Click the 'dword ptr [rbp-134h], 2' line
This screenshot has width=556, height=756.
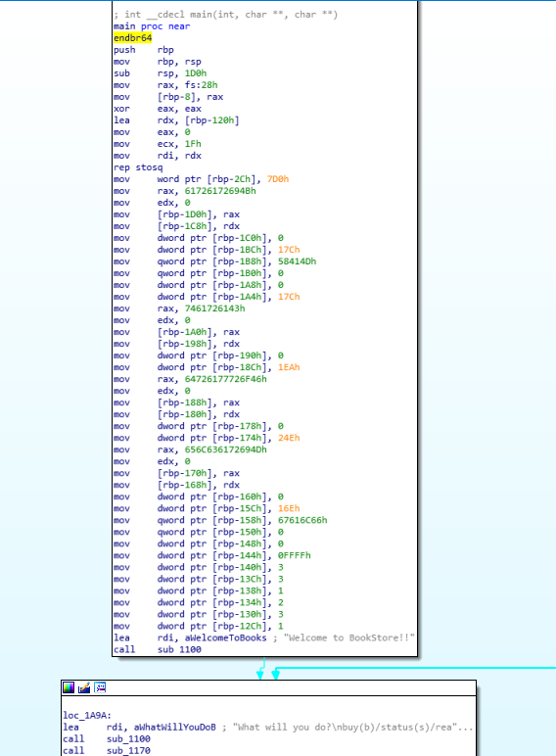pos(199,602)
